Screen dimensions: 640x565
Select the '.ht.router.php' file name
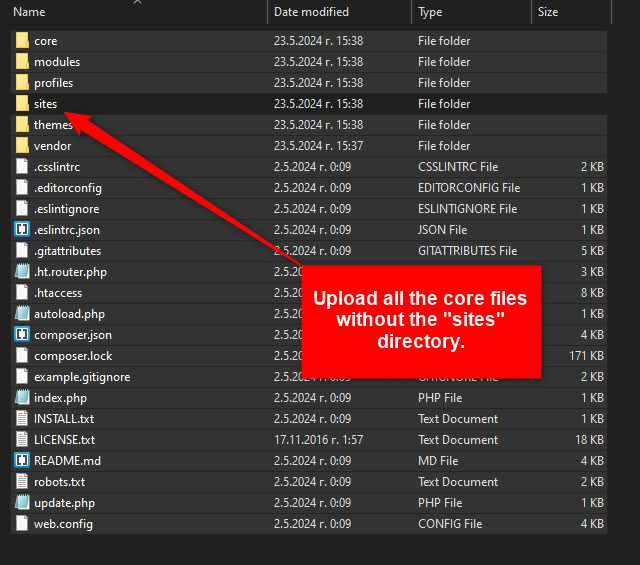[x=70, y=272]
